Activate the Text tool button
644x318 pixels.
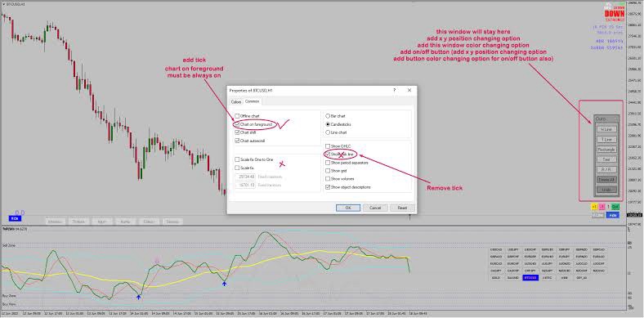(x=606, y=159)
